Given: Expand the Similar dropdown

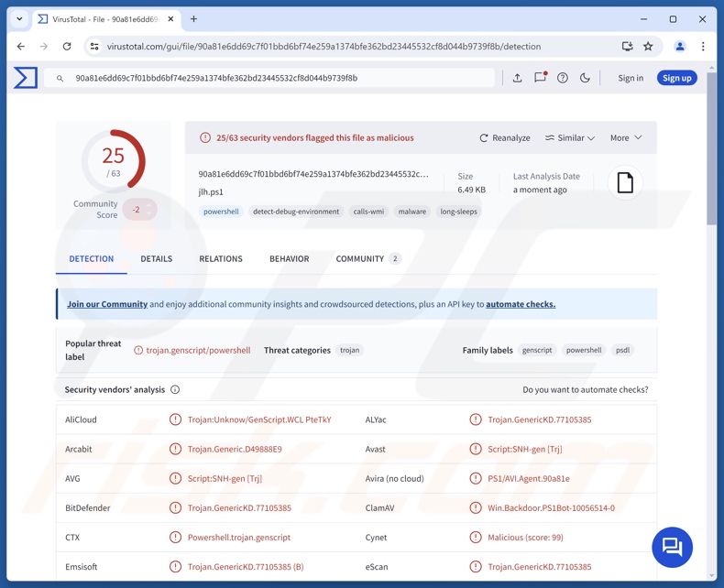Looking at the screenshot, I should point(569,137).
